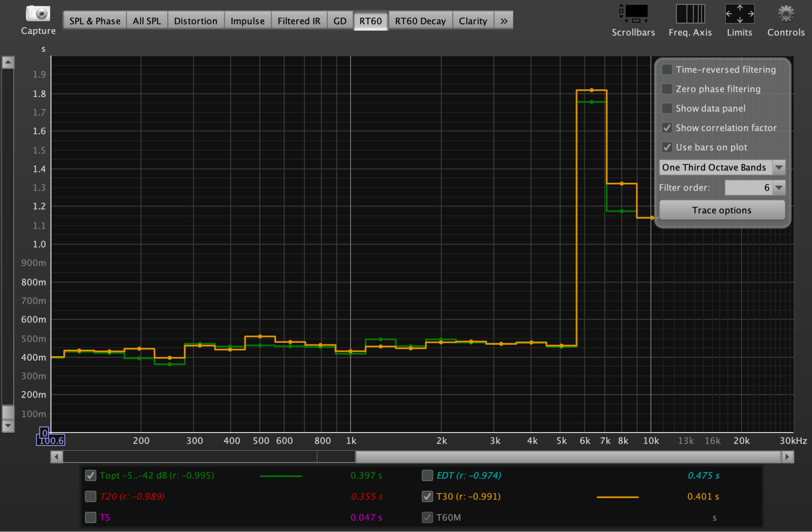Click the Trace options button
The image size is (812, 532).
point(721,210)
